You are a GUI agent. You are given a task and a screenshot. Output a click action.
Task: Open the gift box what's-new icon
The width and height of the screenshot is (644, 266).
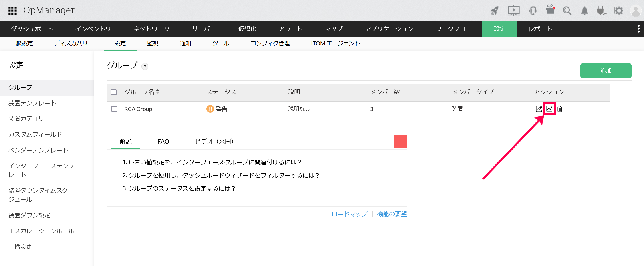[550, 10]
